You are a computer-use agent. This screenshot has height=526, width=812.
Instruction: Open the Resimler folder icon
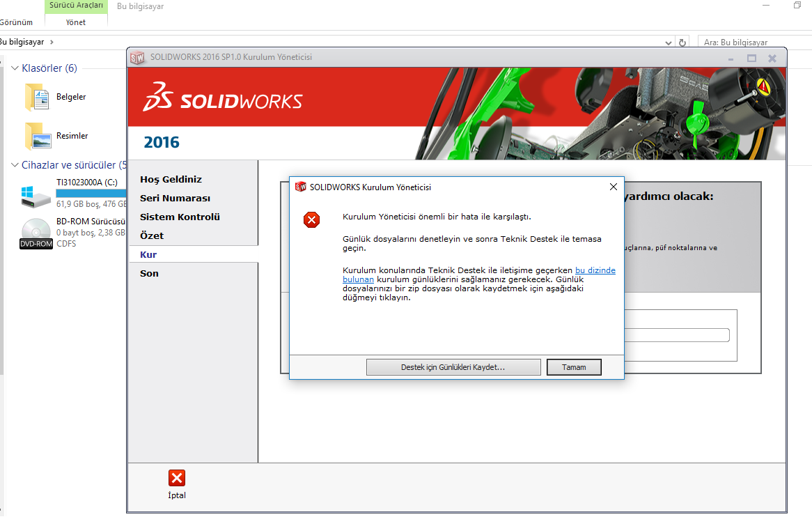38,136
